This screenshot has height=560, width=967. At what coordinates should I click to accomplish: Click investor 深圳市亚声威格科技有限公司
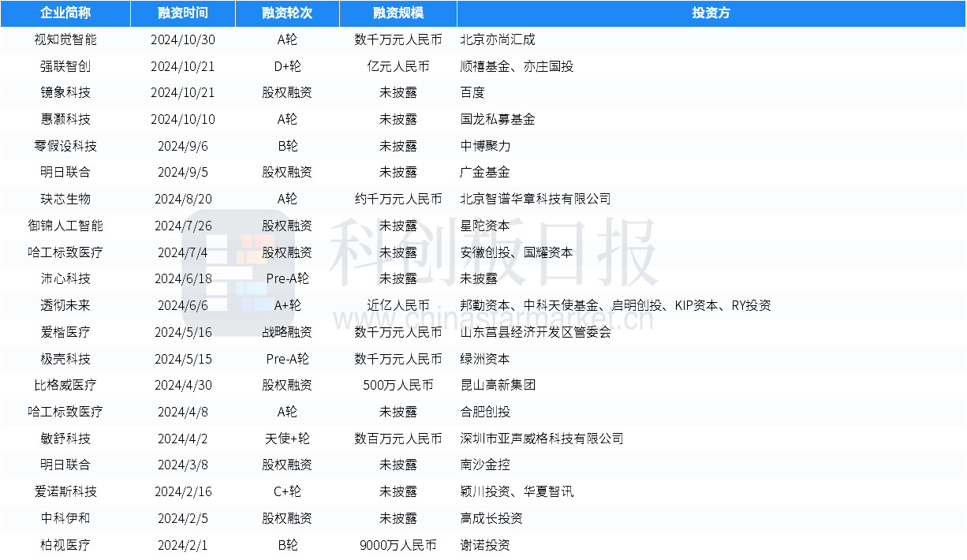[542, 439]
